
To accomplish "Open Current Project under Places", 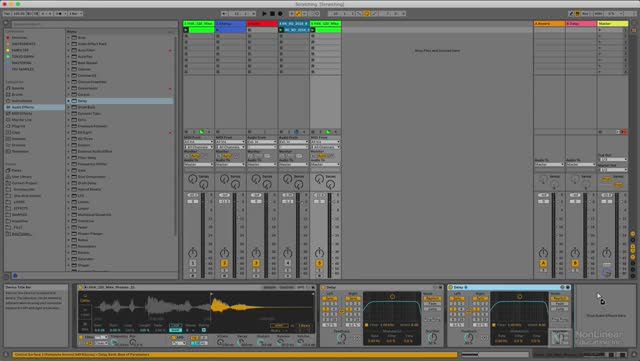I will point(24,183).
